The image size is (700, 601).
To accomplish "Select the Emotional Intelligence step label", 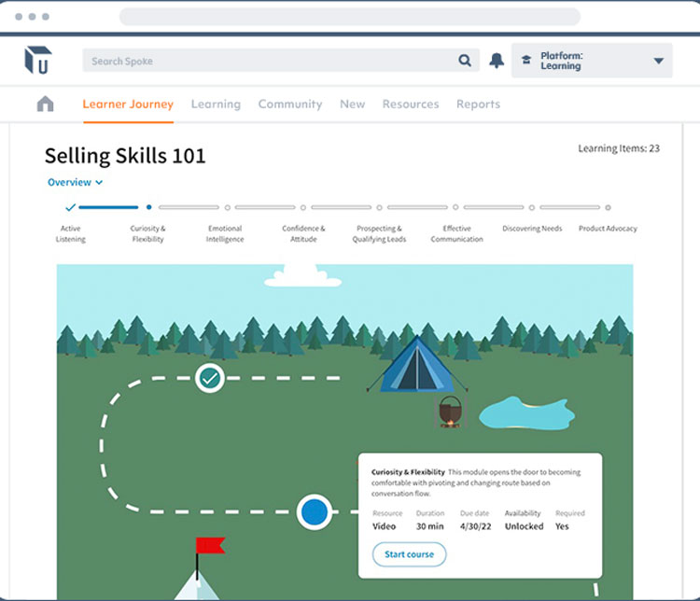I will 225,233.
